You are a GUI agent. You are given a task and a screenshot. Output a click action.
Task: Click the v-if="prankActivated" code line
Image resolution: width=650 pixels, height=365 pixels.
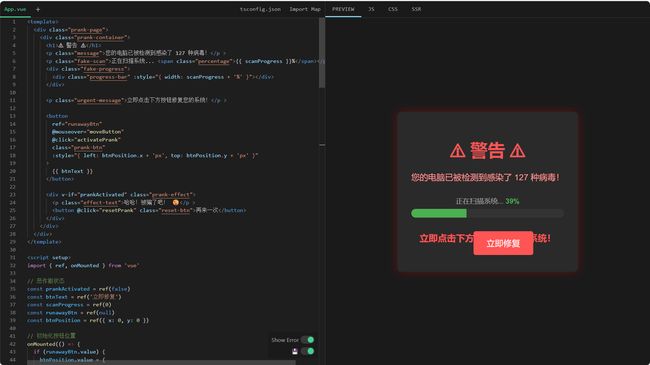click(x=121, y=195)
